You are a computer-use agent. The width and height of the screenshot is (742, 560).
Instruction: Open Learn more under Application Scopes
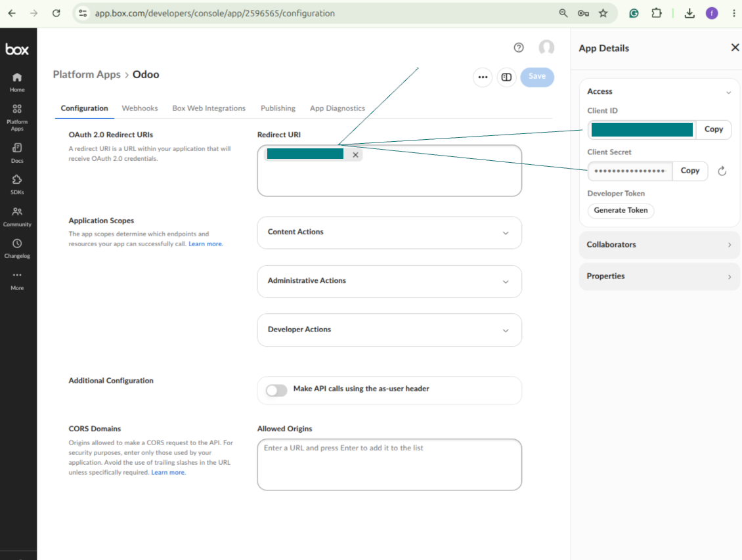pos(206,244)
